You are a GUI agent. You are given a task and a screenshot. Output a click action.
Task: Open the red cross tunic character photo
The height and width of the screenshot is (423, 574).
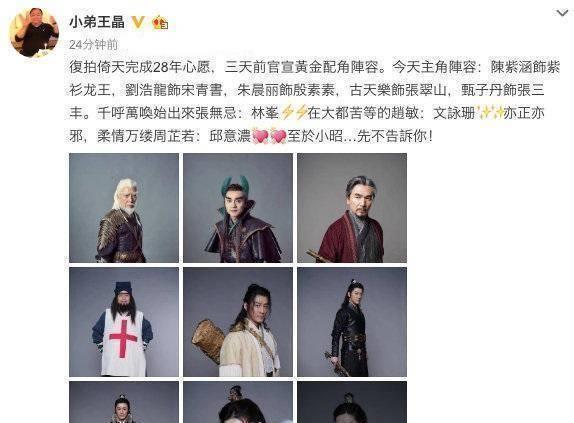click(x=124, y=322)
